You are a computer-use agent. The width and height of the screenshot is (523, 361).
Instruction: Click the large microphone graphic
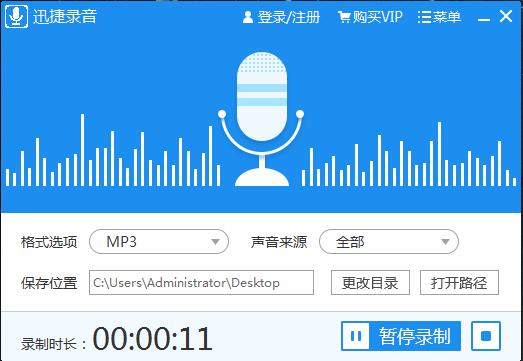pyautogui.click(x=262, y=119)
